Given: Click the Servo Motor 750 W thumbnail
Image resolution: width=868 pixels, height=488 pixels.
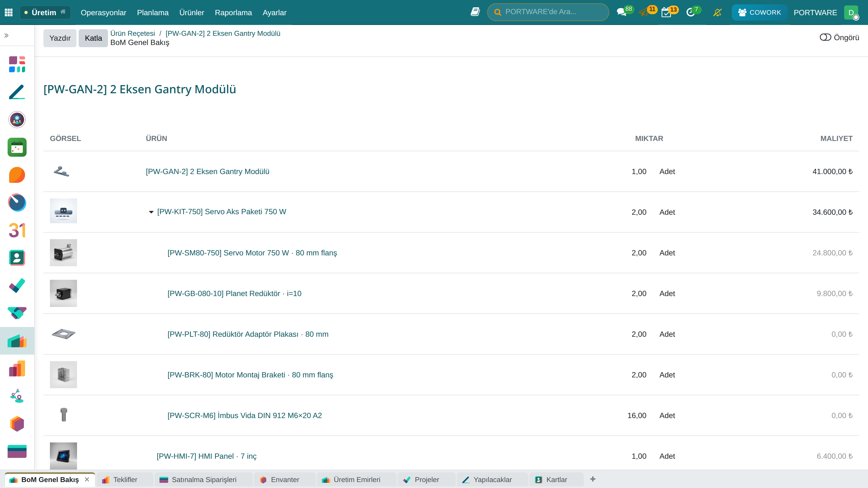Looking at the screenshot, I should (x=63, y=253).
